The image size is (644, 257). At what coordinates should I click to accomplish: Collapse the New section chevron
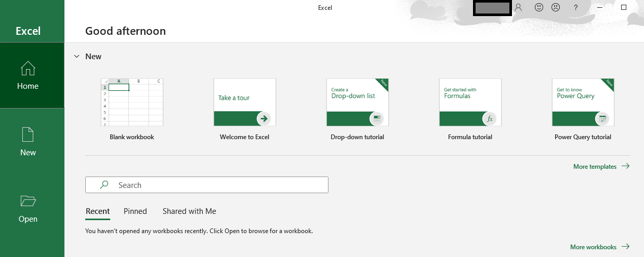77,56
